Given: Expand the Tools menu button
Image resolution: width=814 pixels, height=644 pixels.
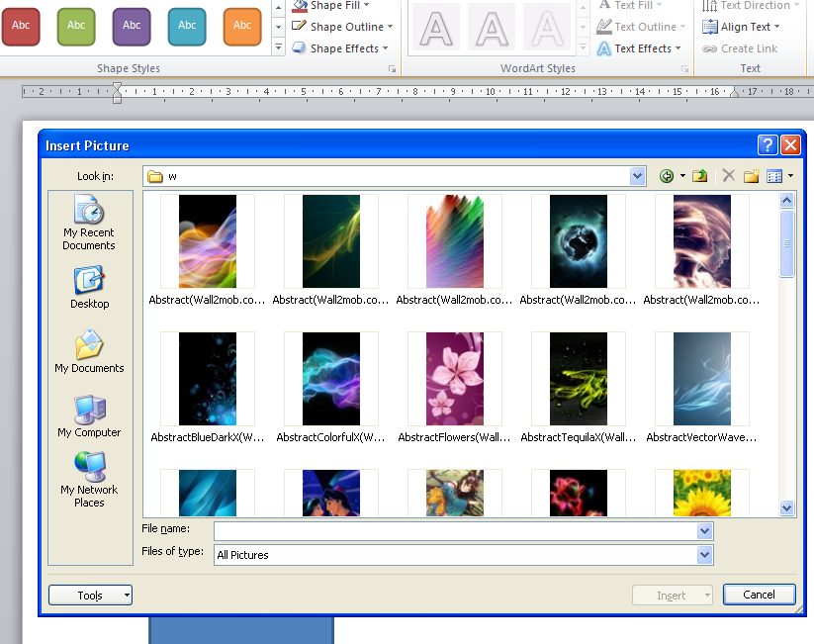Looking at the screenshot, I should (90, 596).
